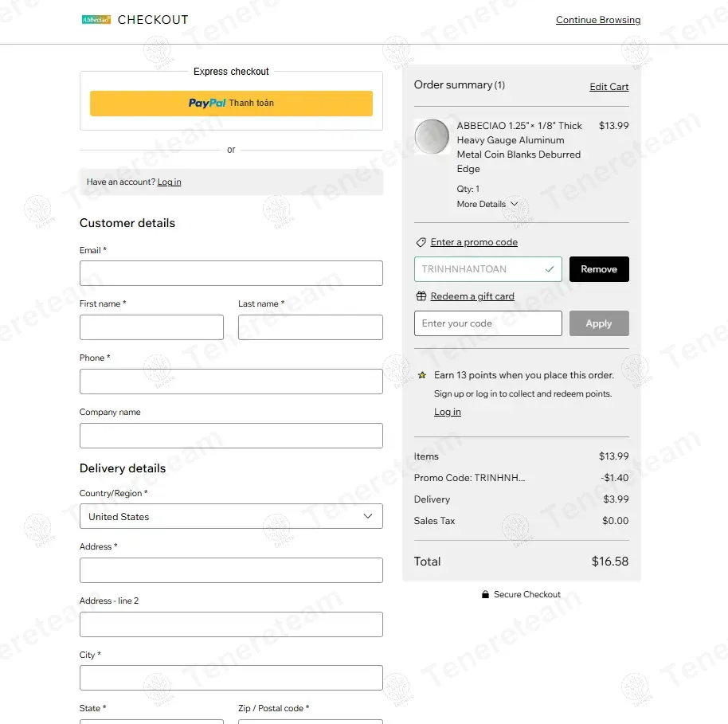The image size is (728, 724).
Task: Click the Delivery details heading
Action: [123, 468]
